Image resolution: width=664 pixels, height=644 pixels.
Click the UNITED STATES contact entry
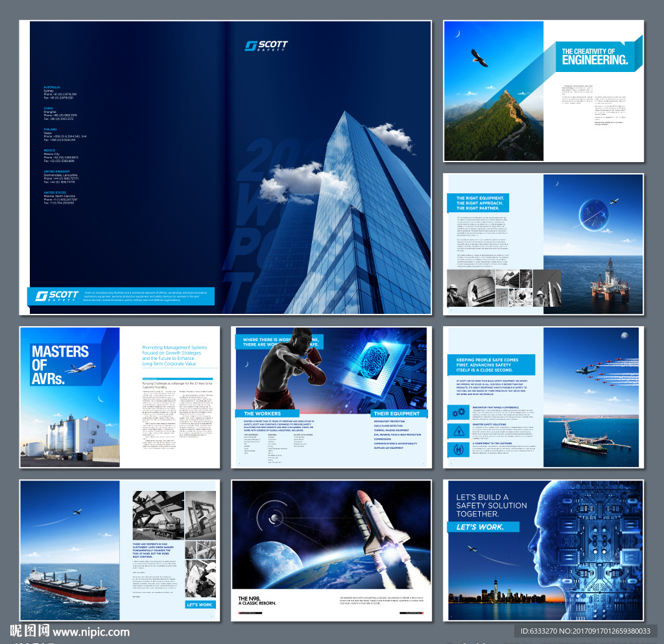(60, 198)
